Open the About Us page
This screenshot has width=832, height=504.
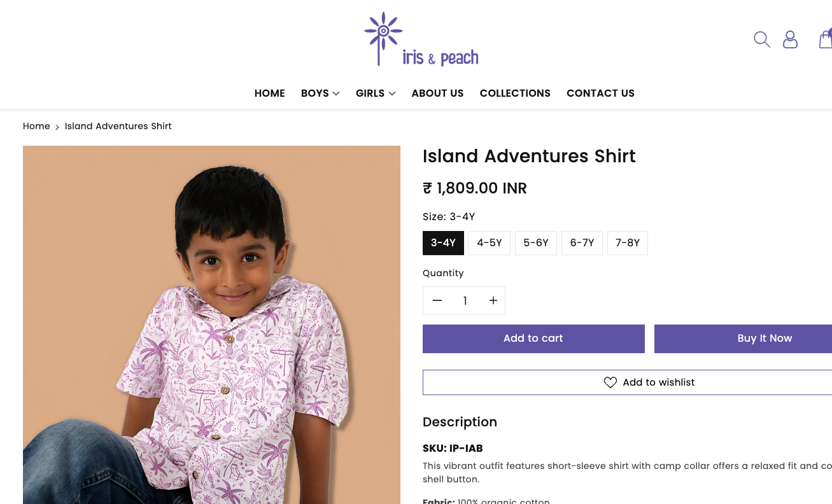point(437,93)
